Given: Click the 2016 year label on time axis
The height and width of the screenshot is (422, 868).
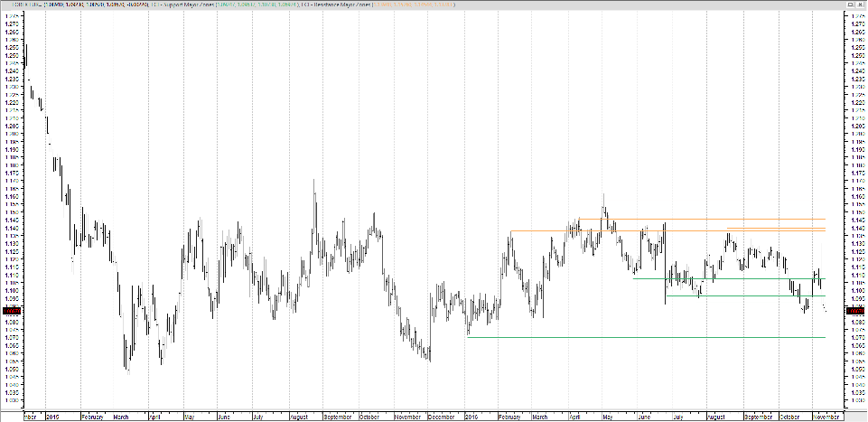Looking at the screenshot, I should (x=471, y=417).
